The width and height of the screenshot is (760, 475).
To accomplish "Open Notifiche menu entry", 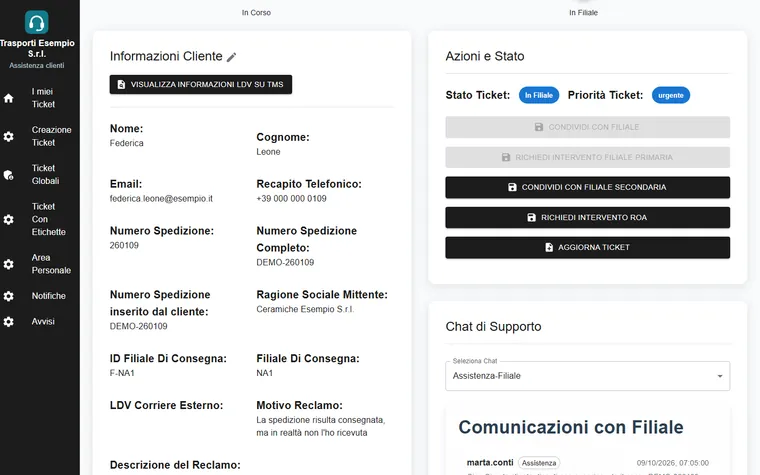I will pyautogui.click(x=40, y=296).
